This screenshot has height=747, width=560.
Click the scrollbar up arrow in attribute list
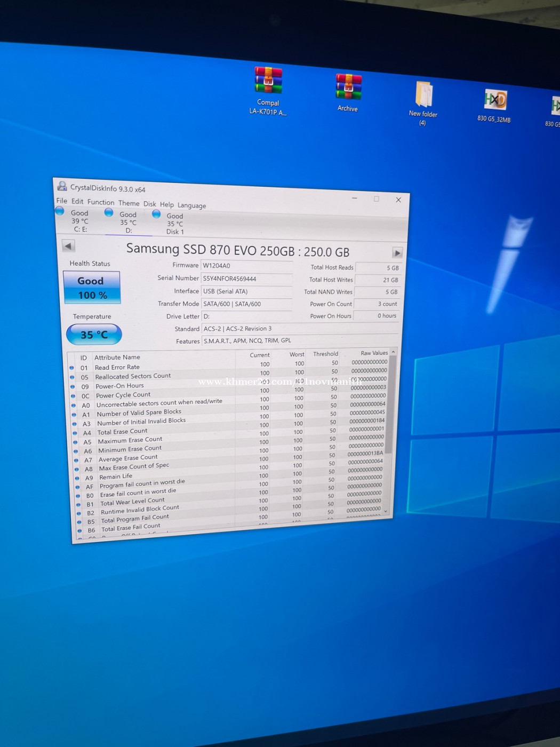click(x=393, y=352)
